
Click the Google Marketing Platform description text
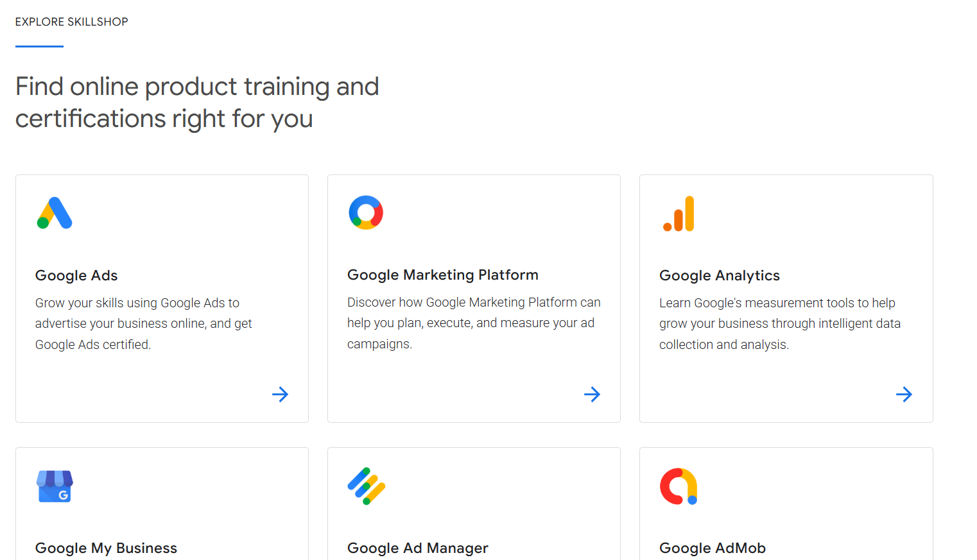pos(473,323)
